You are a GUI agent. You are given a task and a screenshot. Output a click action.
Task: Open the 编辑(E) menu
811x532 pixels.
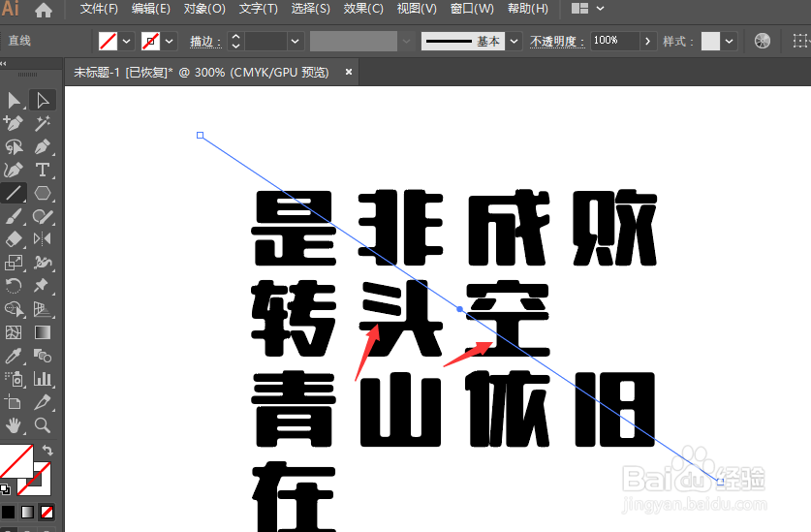click(x=150, y=9)
